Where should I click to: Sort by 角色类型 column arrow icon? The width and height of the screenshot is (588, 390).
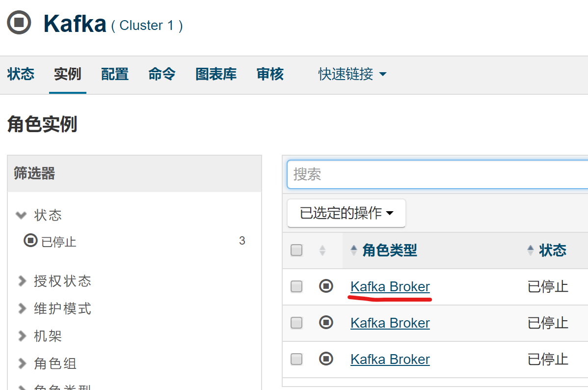(353, 250)
